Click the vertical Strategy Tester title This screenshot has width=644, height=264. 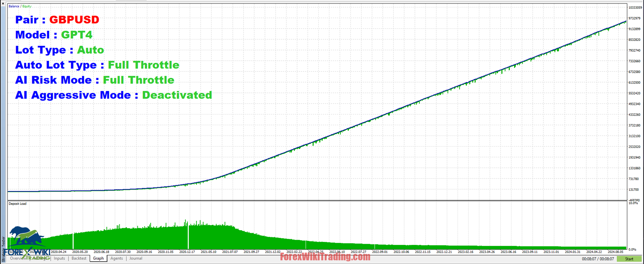3,249
